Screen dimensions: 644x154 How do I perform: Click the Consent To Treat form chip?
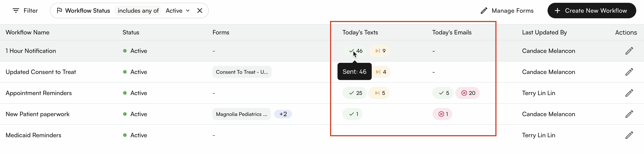click(x=242, y=72)
